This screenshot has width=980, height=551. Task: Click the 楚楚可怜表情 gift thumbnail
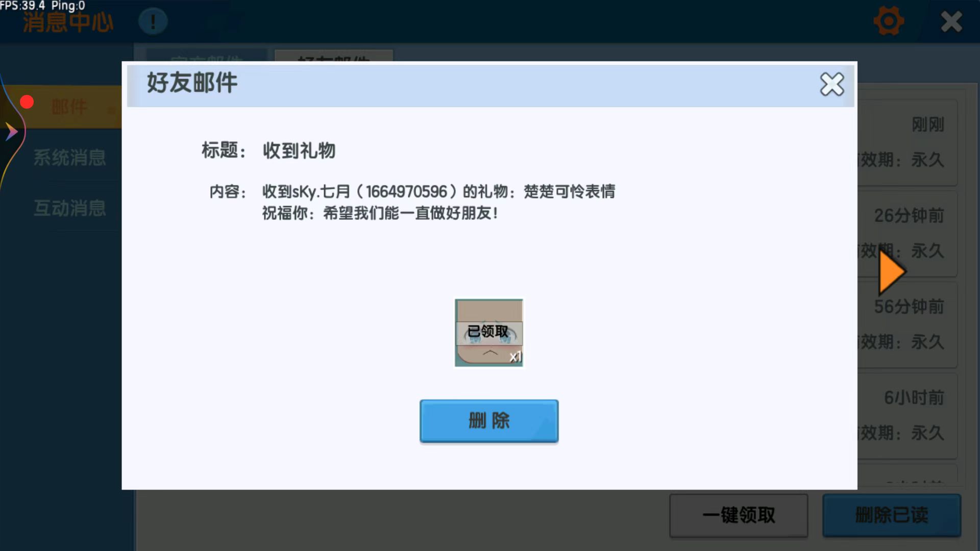pyautogui.click(x=489, y=333)
